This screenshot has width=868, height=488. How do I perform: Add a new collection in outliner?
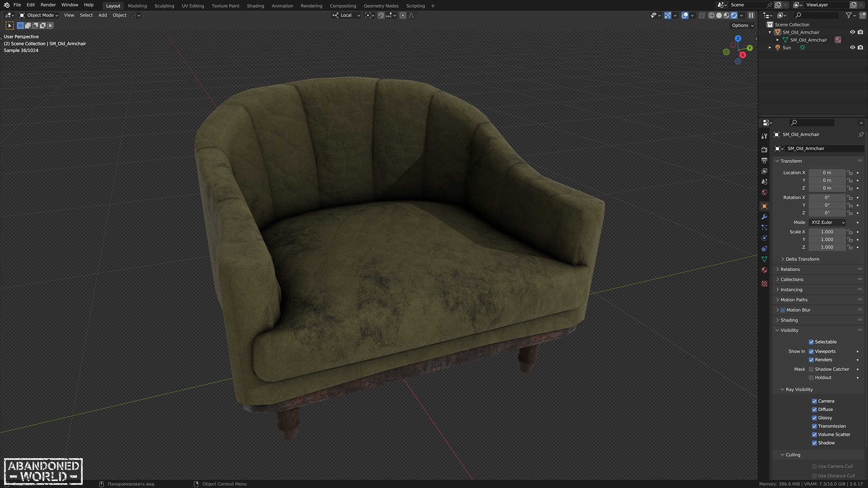coord(862,15)
